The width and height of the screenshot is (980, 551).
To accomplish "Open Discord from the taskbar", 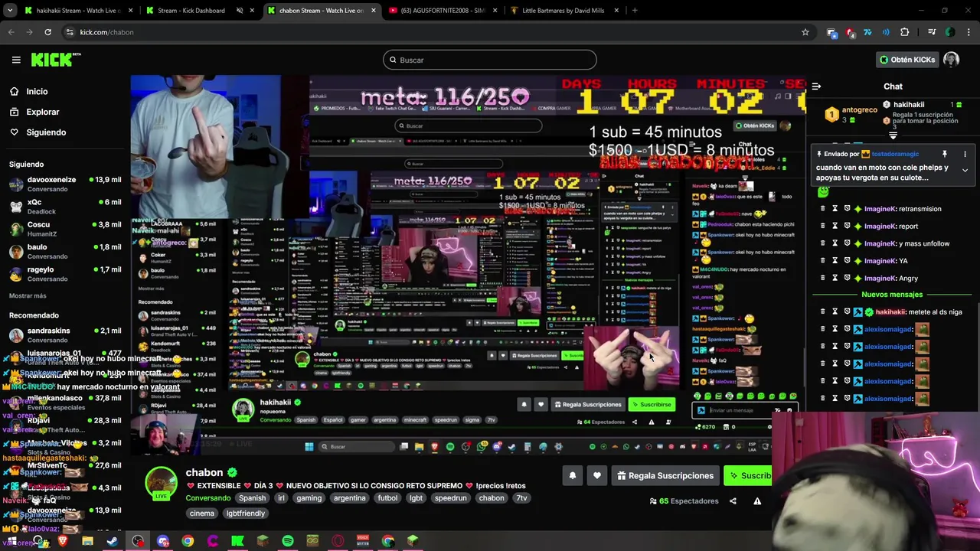I will [162, 542].
